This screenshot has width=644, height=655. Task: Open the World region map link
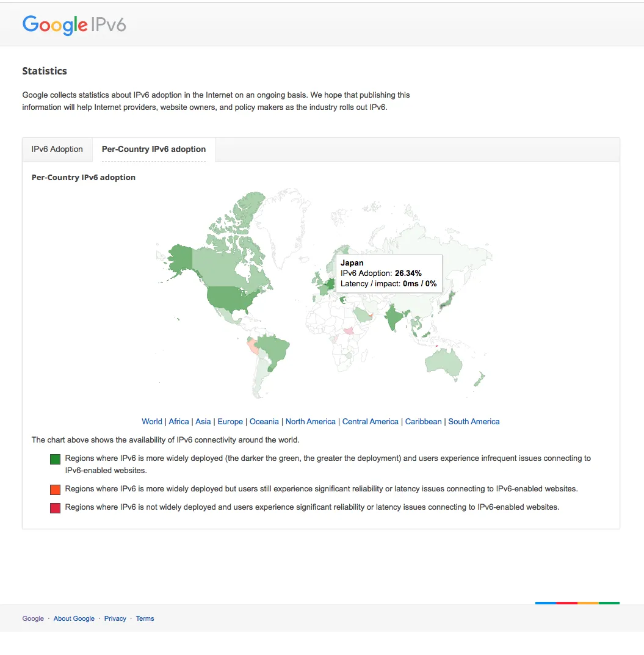pos(152,422)
